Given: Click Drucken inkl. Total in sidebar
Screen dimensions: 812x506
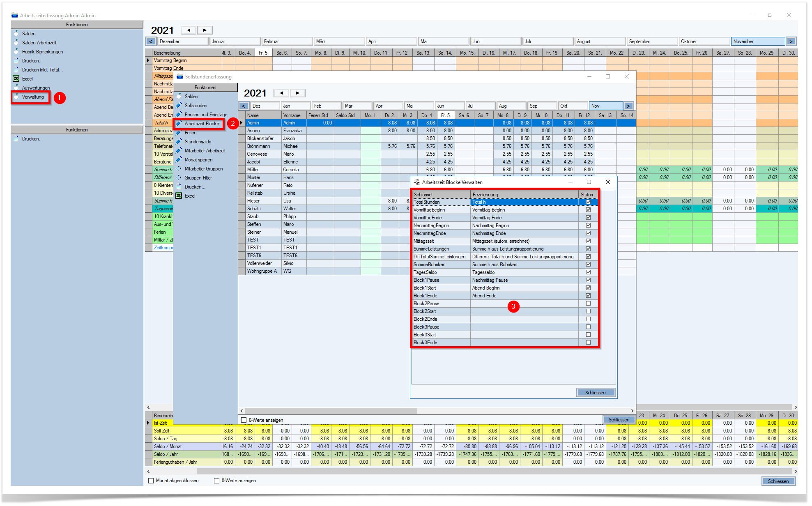Looking at the screenshot, I should click(42, 70).
